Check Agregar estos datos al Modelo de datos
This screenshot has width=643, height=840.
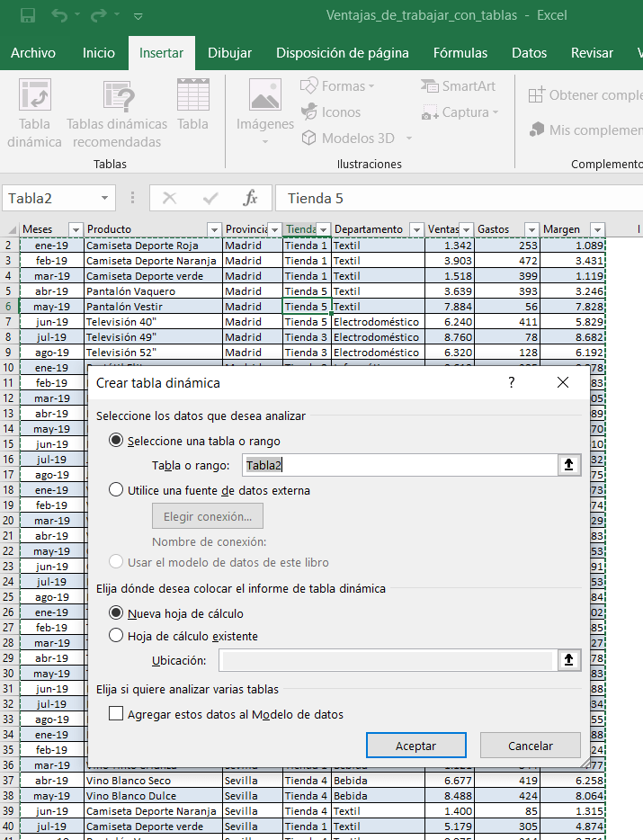(x=116, y=713)
